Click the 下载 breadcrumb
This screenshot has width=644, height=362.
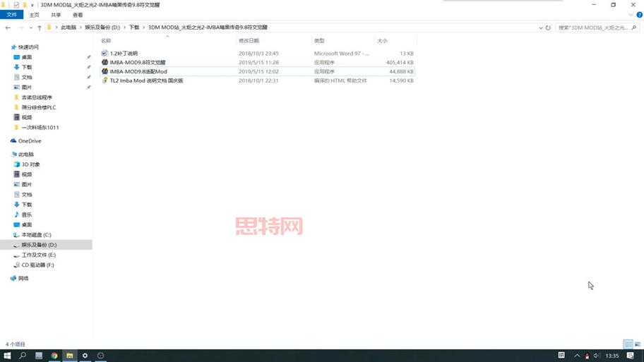click(x=134, y=28)
